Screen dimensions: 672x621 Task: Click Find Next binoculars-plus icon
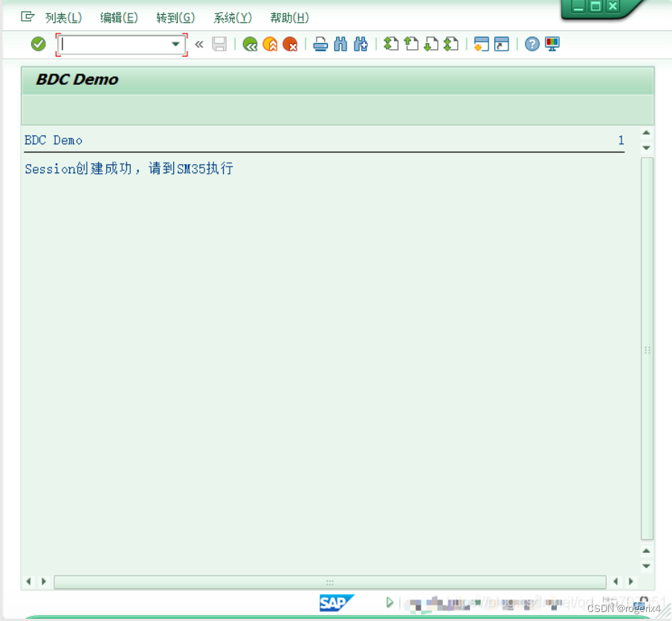point(361,44)
